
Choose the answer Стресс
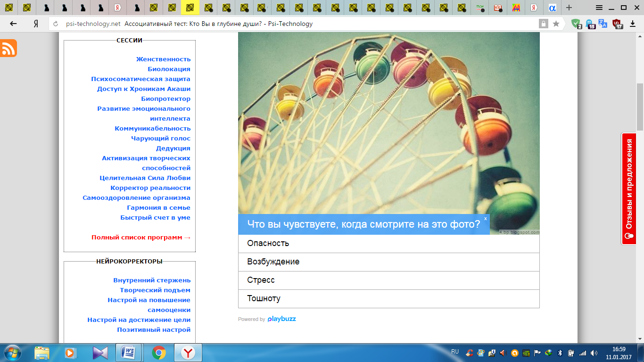coord(388,280)
